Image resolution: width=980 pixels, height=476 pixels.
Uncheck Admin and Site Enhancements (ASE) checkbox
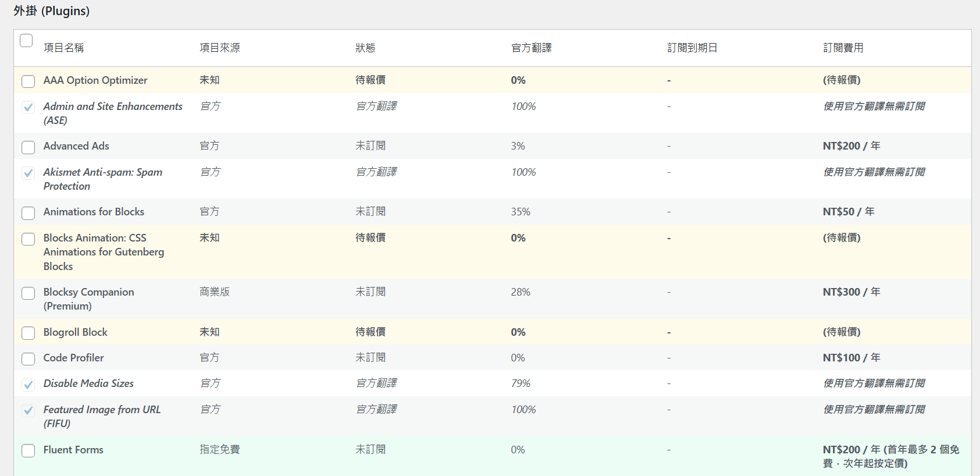coord(28,108)
